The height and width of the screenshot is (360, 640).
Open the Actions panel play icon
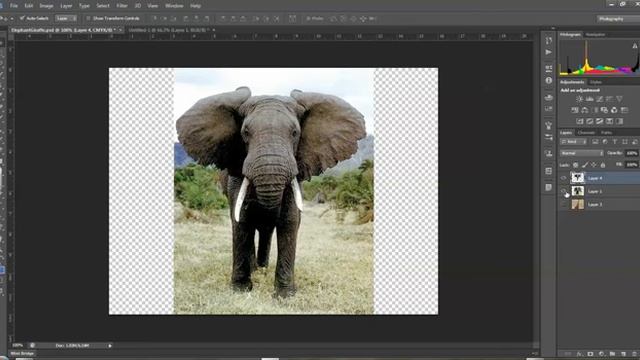tap(549, 52)
